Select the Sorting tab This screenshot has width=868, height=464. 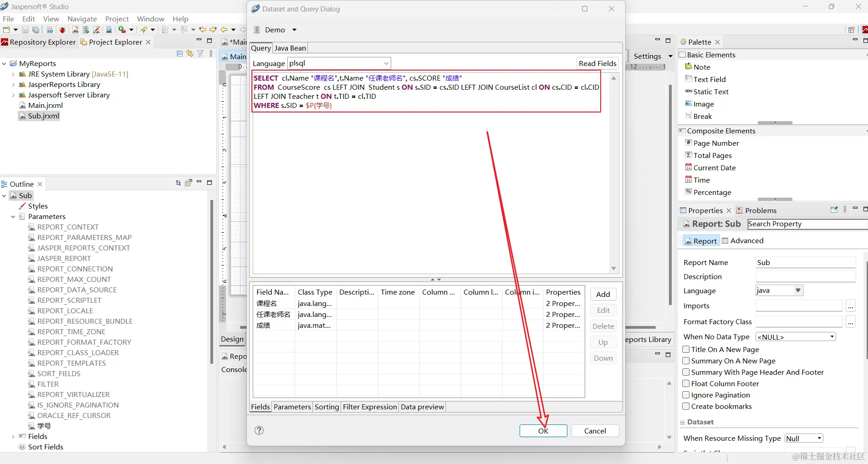327,407
